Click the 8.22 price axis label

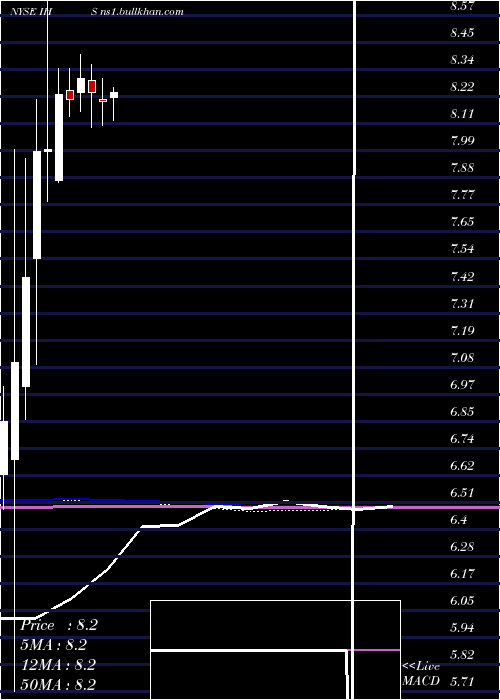pyautogui.click(x=464, y=87)
